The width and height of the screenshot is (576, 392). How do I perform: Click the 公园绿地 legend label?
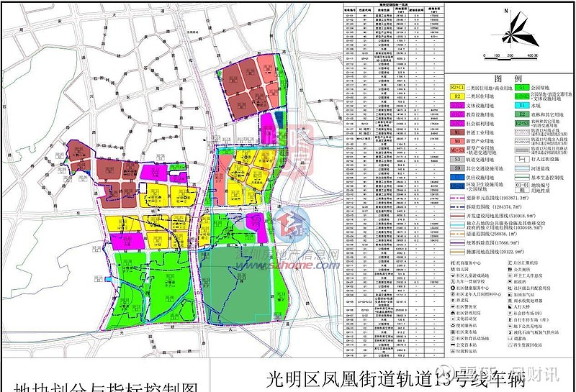(x=540, y=88)
